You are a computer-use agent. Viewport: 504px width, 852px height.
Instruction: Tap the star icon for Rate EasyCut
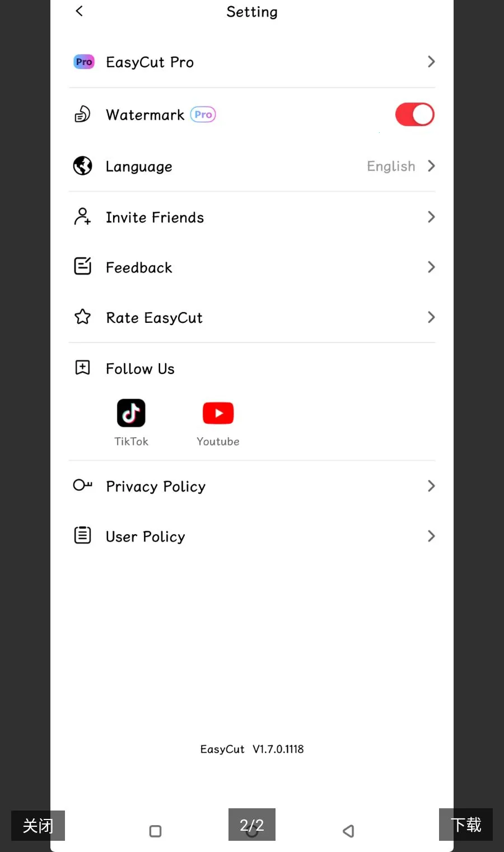82,317
